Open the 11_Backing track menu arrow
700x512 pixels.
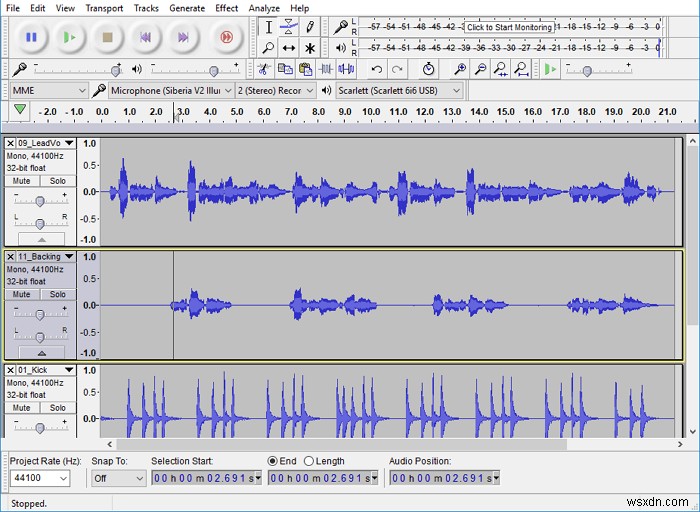[x=69, y=257]
